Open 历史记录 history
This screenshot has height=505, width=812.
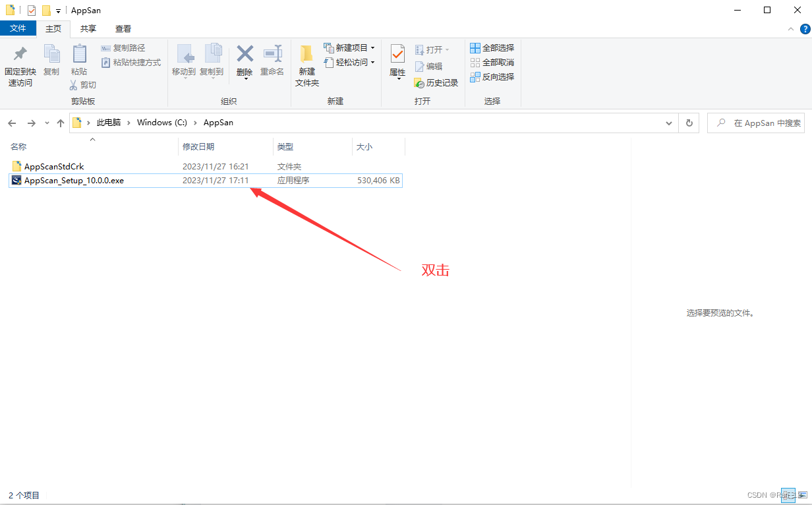436,82
